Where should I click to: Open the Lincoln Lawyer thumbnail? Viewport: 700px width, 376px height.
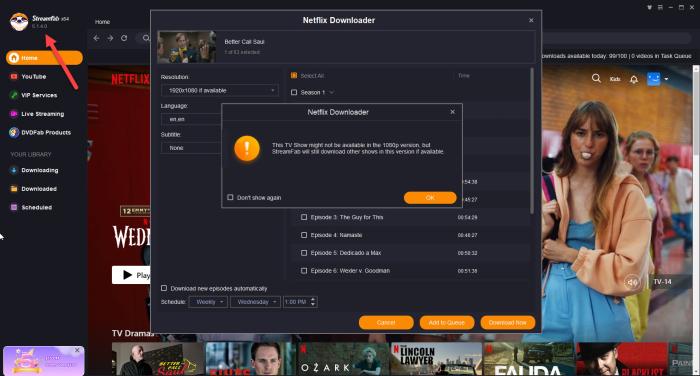436,359
